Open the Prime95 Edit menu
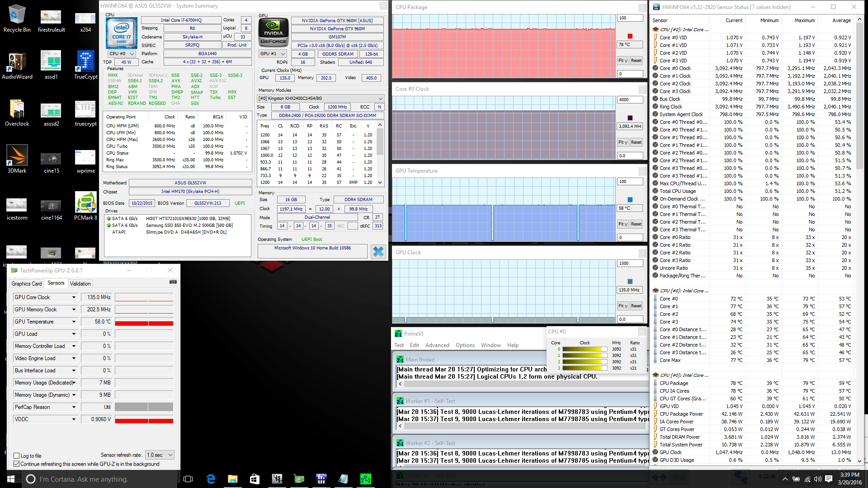This screenshot has height=488, width=868. [415, 345]
